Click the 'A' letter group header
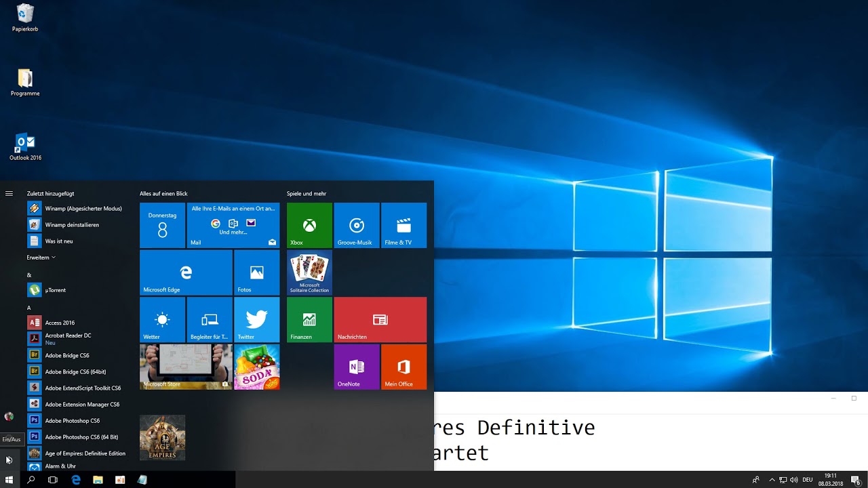This screenshot has height=488, width=868. (29, 308)
